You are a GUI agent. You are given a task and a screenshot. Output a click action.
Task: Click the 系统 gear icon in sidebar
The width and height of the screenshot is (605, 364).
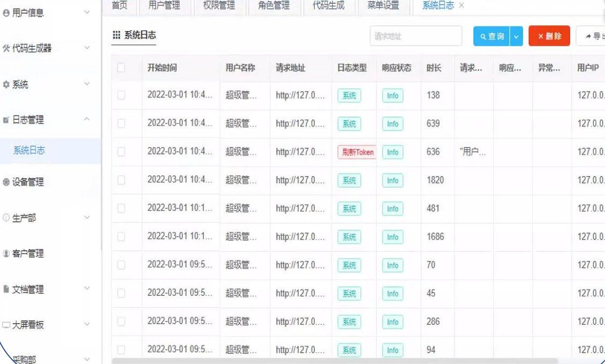click(6, 84)
